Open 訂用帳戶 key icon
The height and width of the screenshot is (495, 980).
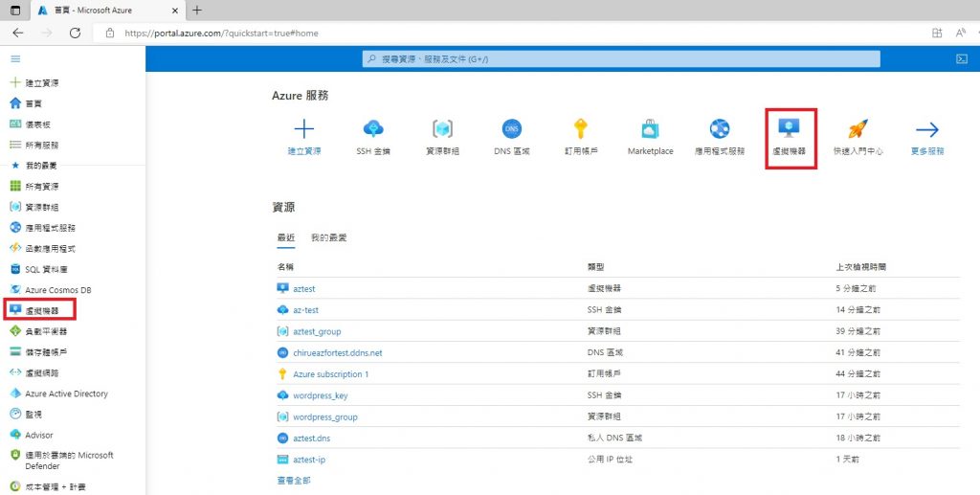click(x=581, y=129)
